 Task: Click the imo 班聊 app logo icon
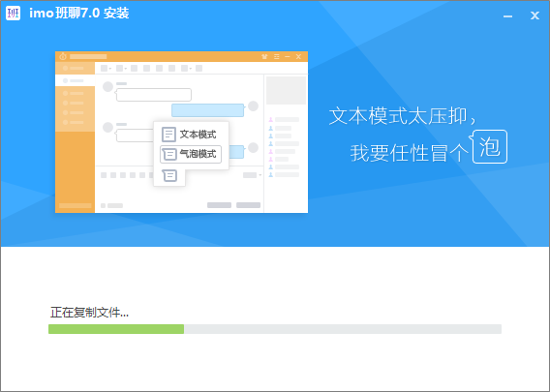13,14
